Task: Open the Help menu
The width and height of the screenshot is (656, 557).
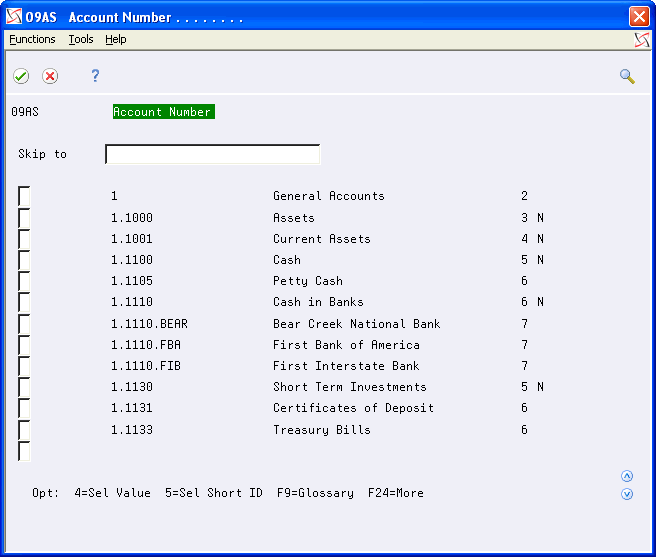Action: [x=115, y=39]
